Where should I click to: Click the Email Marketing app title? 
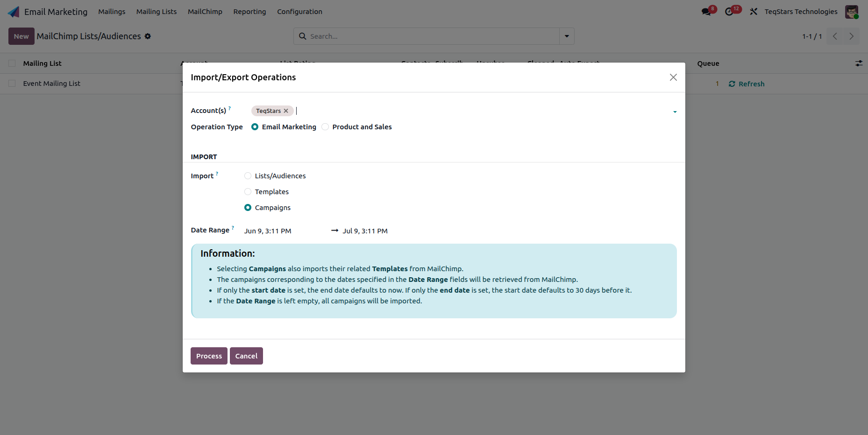[56, 12]
